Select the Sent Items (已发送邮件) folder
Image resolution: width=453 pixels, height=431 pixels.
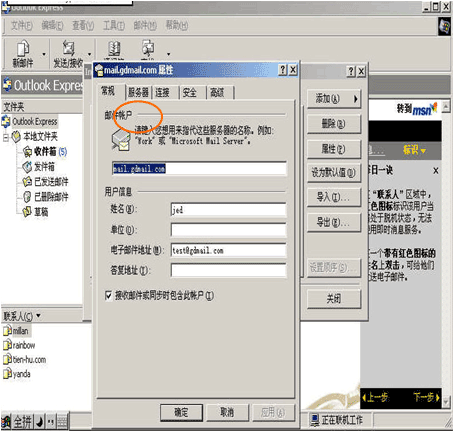tap(45, 182)
